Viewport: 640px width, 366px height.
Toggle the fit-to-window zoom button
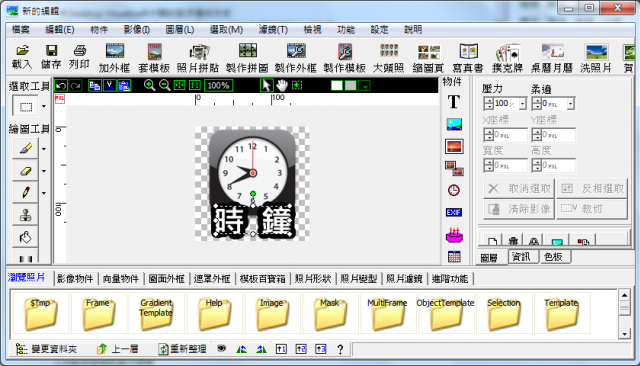pyautogui.click(x=180, y=85)
